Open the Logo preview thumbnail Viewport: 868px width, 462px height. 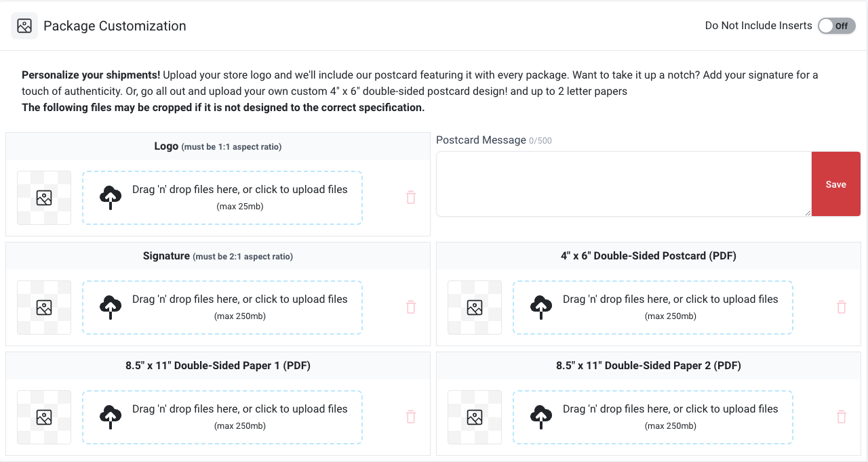point(44,198)
